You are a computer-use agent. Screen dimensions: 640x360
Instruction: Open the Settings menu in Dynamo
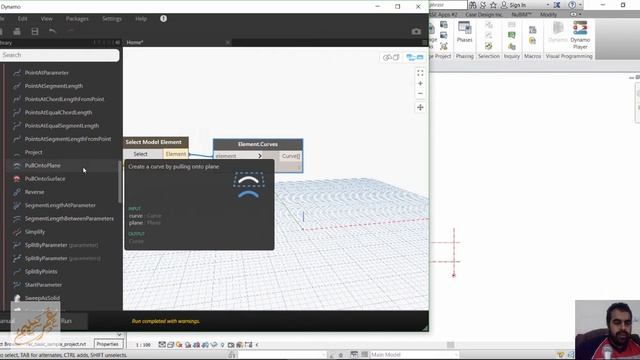click(x=112, y=19)
